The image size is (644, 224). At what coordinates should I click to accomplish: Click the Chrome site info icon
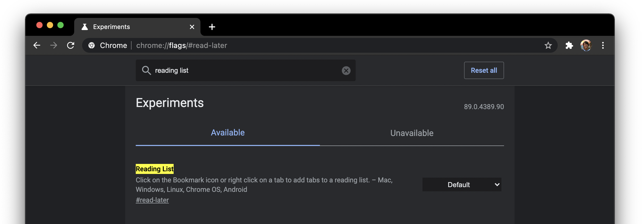pos(92,45)
